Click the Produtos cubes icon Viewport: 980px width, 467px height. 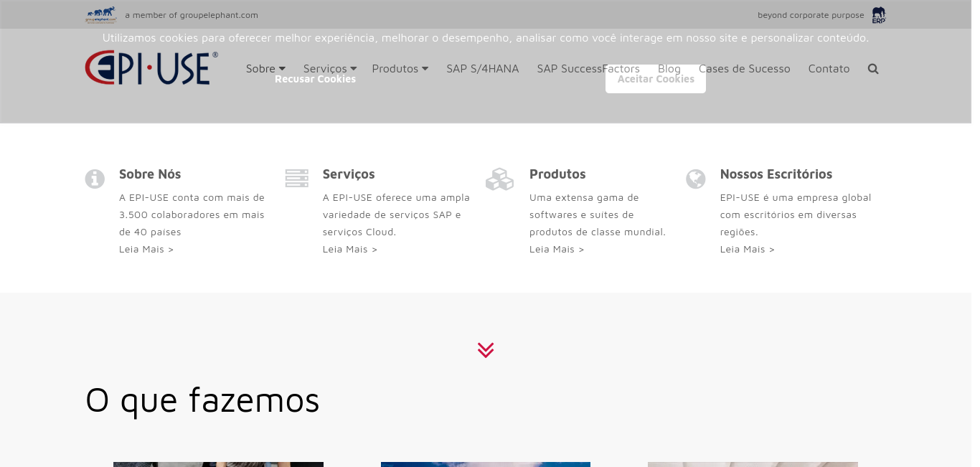(x=499, y=179)
